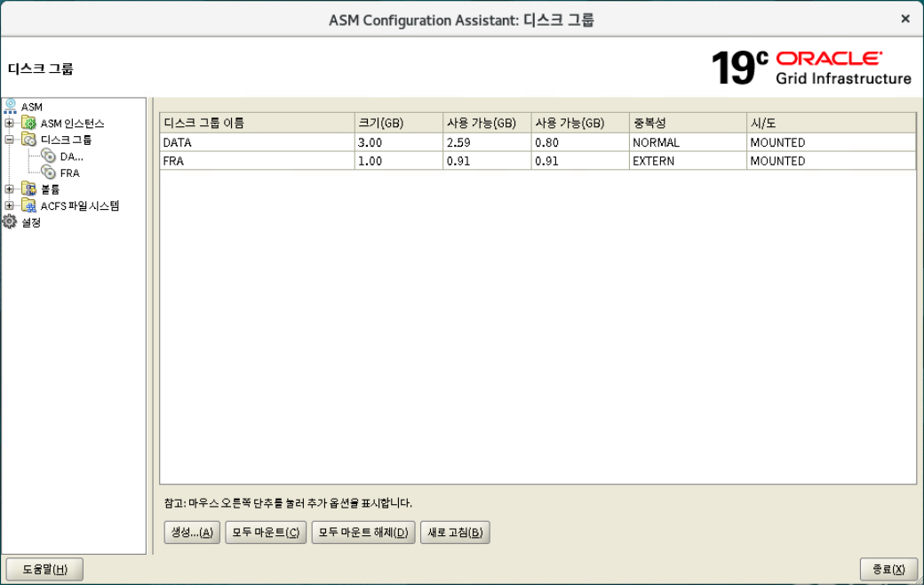Click the 새로 고침(B) button
The height and width of the screenshot is (585, 924).
click(x=455, y=533)
